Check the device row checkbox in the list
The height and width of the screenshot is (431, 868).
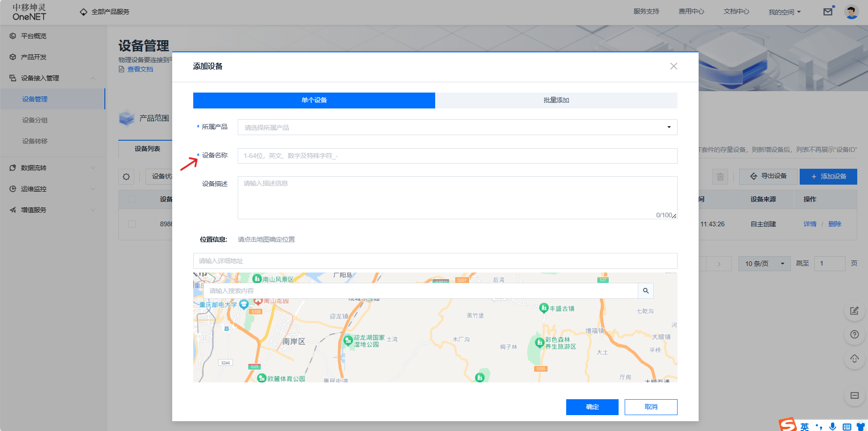(131, 224)
